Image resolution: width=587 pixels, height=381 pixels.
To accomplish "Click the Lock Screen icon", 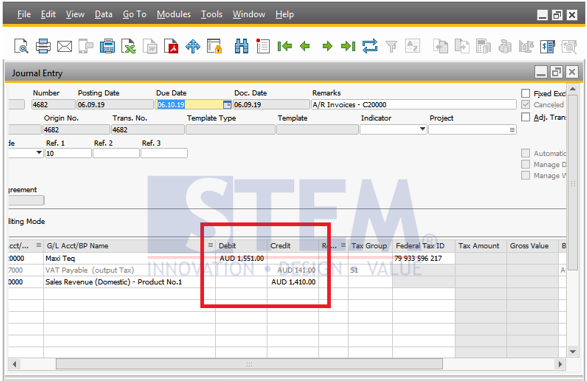I will point(215,46).
